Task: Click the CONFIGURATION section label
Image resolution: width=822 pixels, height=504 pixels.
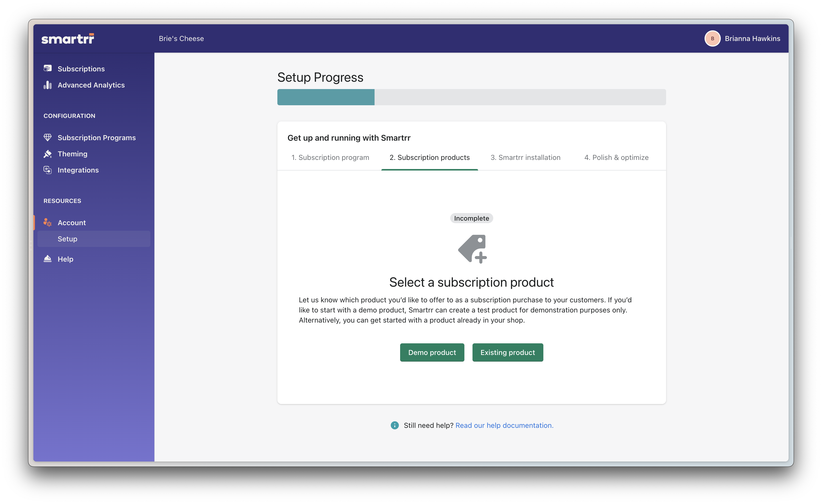Action: coord(69,116)
